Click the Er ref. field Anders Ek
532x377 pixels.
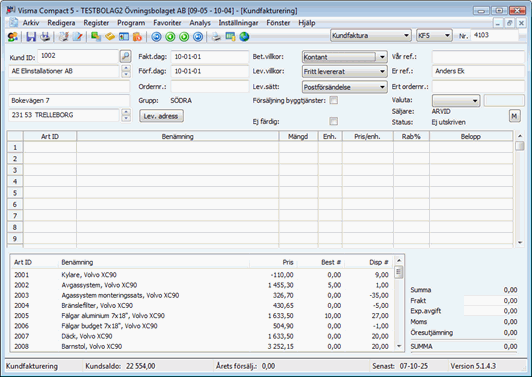[x=478, y=71]
